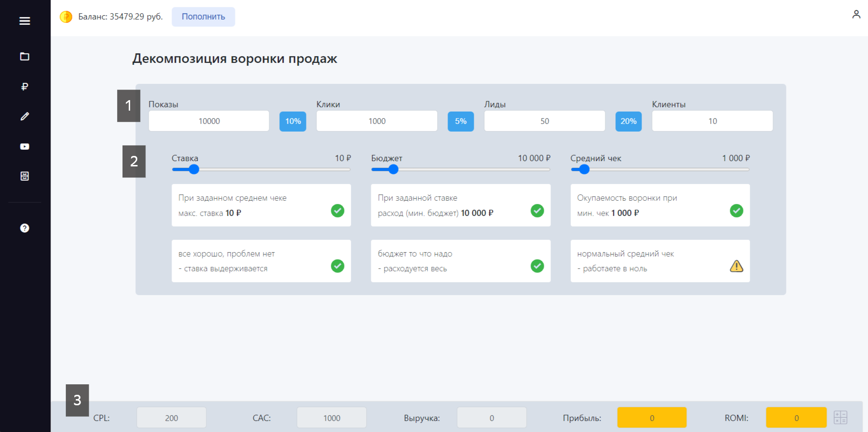The width and height of the screenshot is (868, 432).
Task: Click the CAC value field
Action: point(332,418)
